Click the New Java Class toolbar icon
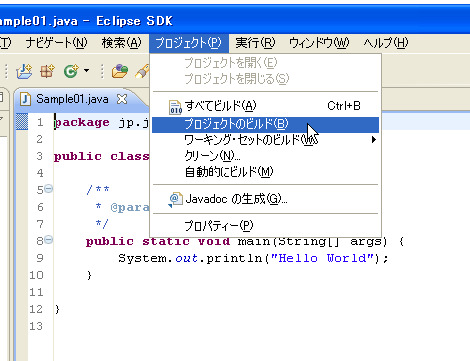 (x=71, y=71)
